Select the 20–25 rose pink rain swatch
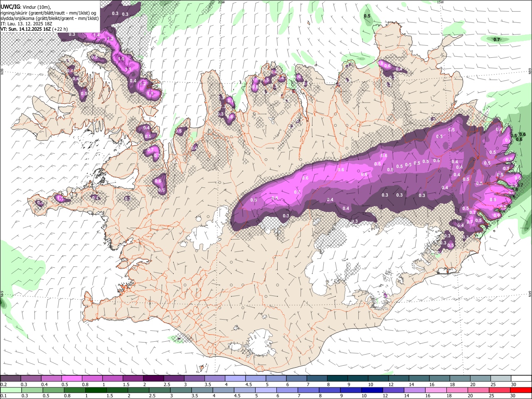The height and width of the screenshot is (399, 532). coord(478,390)
